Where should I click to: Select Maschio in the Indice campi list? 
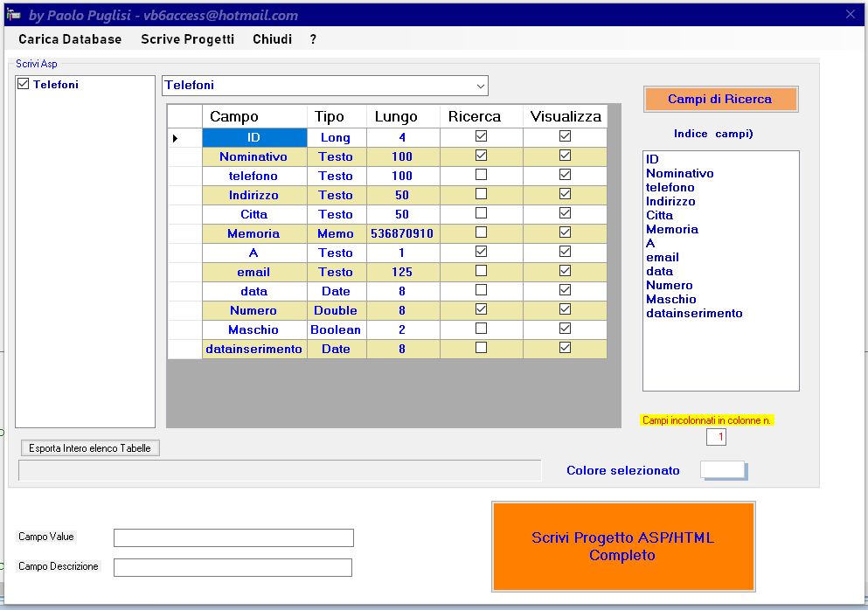[x=671, y=300]
